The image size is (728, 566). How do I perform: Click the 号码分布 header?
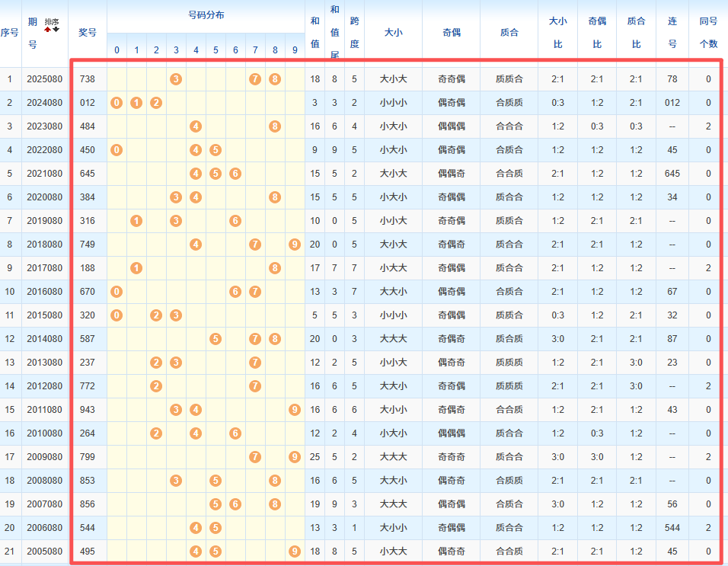pos(206,15)
